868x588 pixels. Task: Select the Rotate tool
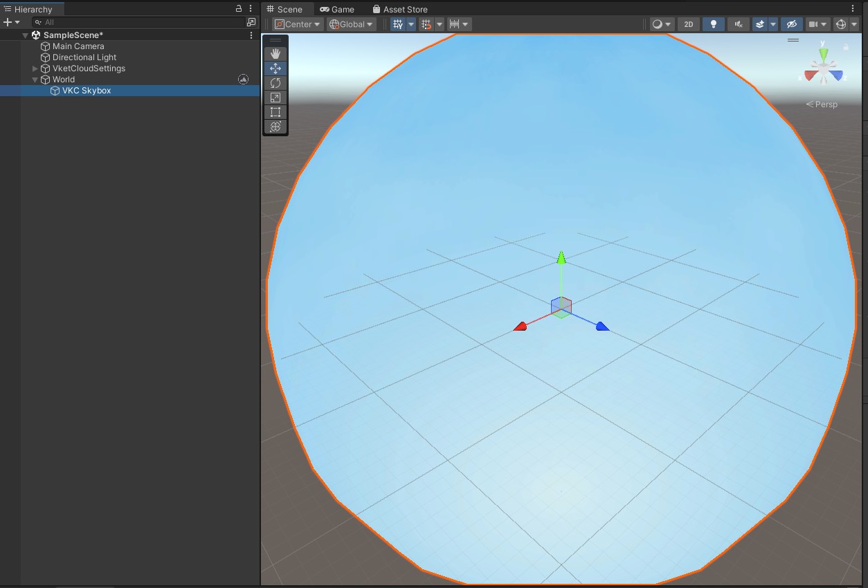click(x=275, y=83)
